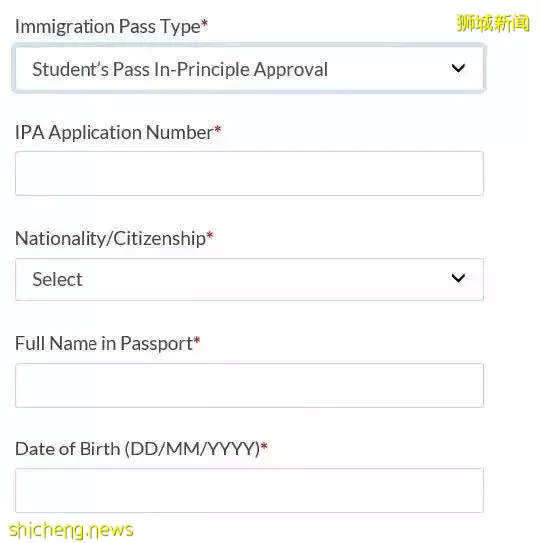Click the asterisk after Nationality/Citizenship
The image size is (540, 543).
point(210,235)
